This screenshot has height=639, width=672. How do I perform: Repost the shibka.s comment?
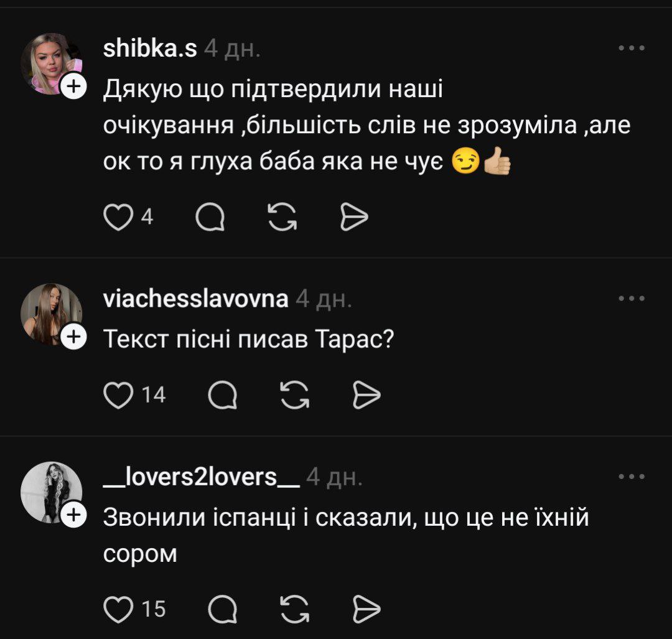282,217
